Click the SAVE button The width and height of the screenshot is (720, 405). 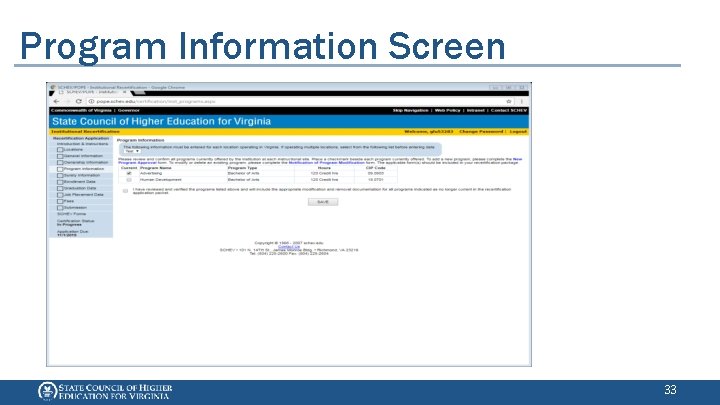(x=323, y=202)
